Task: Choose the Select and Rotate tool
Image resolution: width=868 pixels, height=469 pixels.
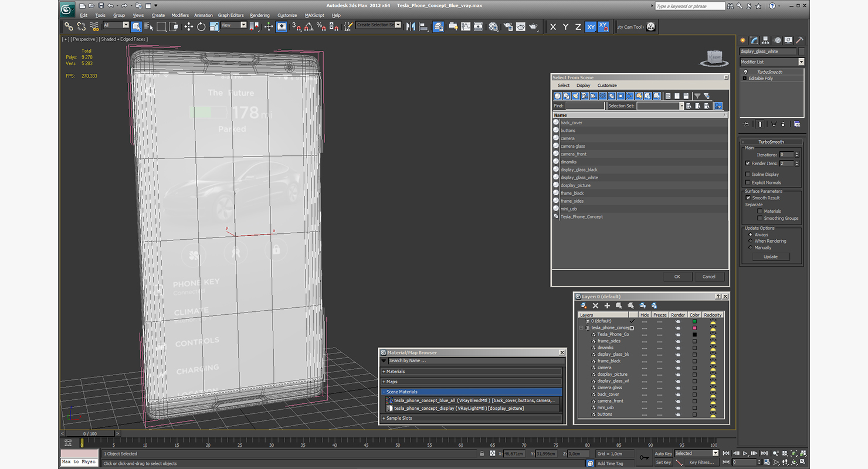Action: point(201,26)
